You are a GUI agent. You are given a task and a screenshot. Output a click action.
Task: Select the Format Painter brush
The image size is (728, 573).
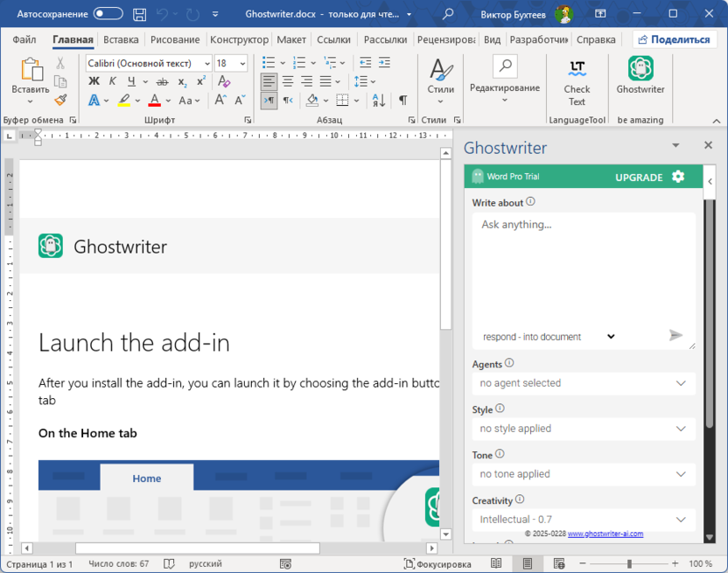coord(60,101)
